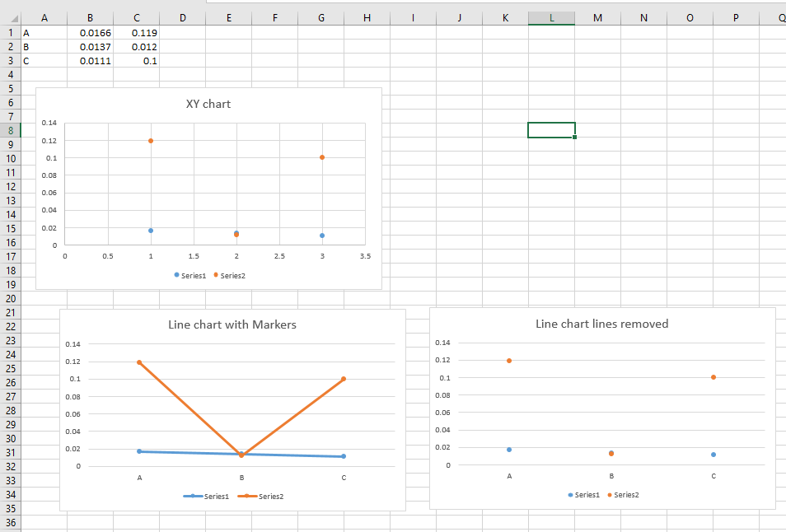
Task: Click the green fill handle of cell L8
Action: coord(577,137)
